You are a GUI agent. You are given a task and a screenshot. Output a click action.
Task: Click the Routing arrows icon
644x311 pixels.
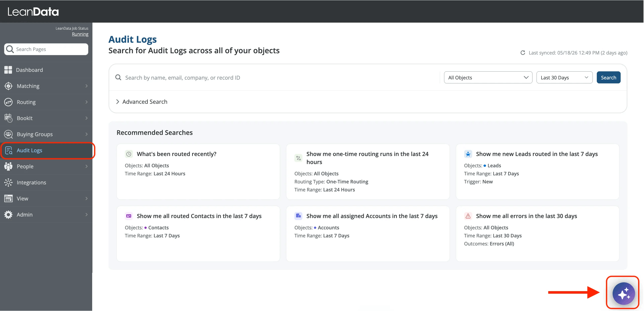pyautogui.click(x=8, y=102)
